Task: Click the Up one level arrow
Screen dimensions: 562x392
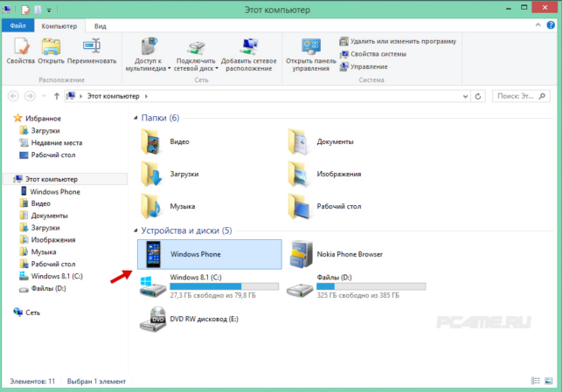Action: click(x=56, y=96)
